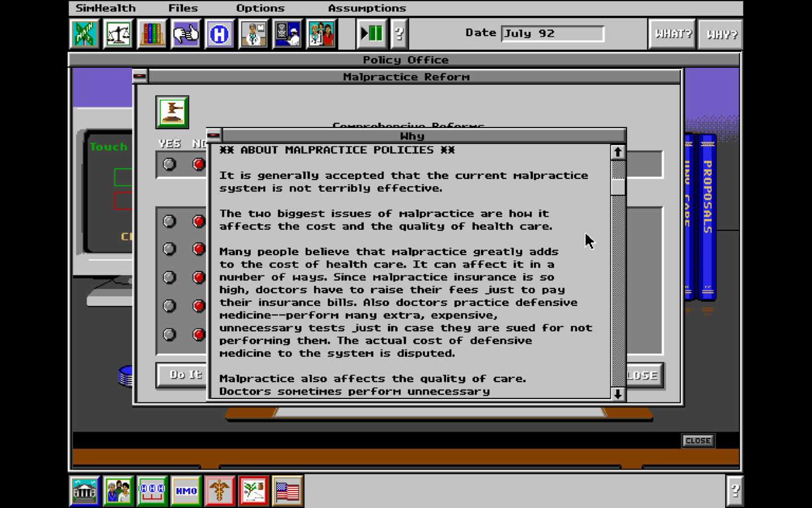Viewport: 812px width, 508px height.
Task: Select YES for the fourth reform in lower group
Action: [x=169, y=306]
